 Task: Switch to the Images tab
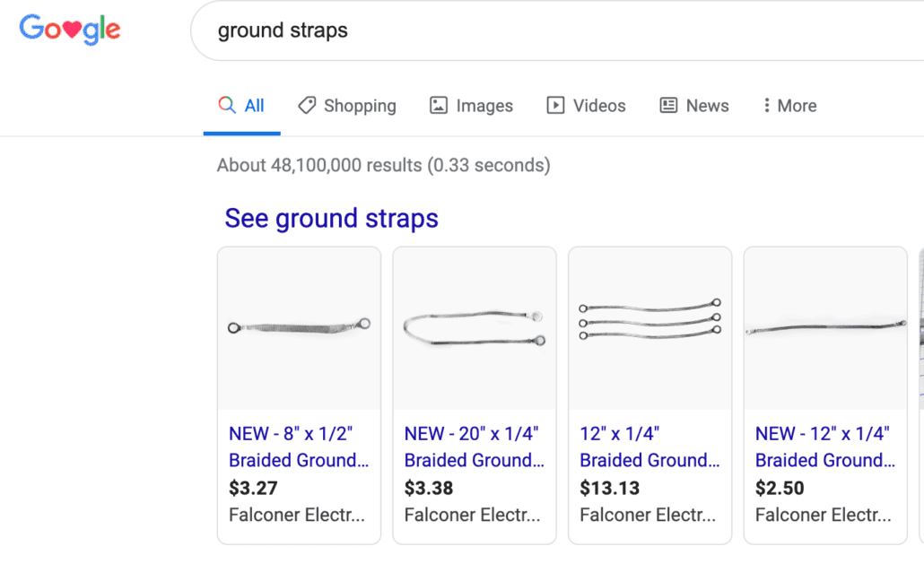click(x=483, y=105)
